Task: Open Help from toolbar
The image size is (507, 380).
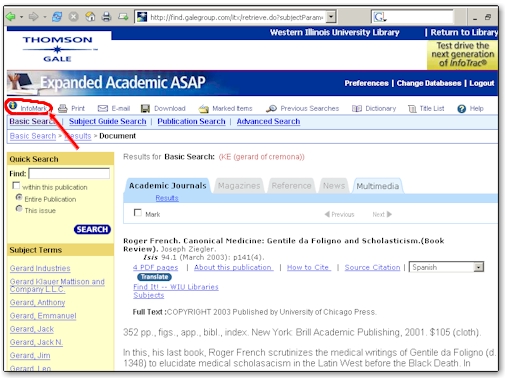Action: click(x=470, y=108)
